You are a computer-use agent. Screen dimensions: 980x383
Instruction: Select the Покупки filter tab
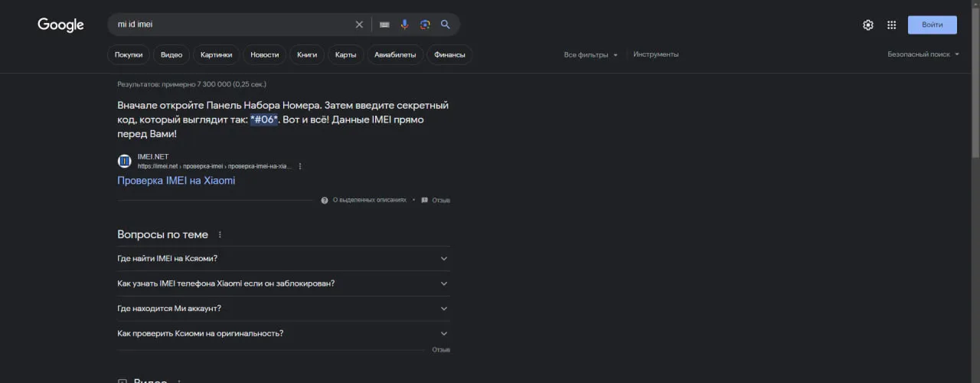pos(129,54)
